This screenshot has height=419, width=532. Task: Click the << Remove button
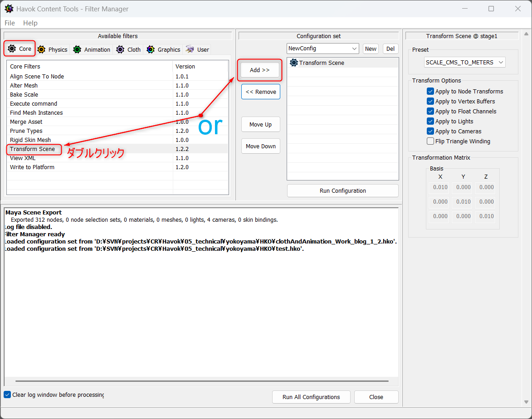[x=261, y=92]
